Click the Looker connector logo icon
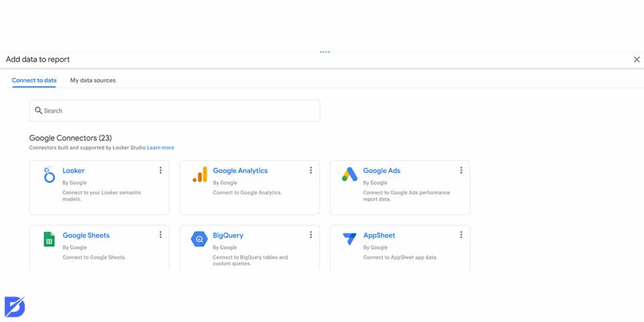 (x=49, y=174)
